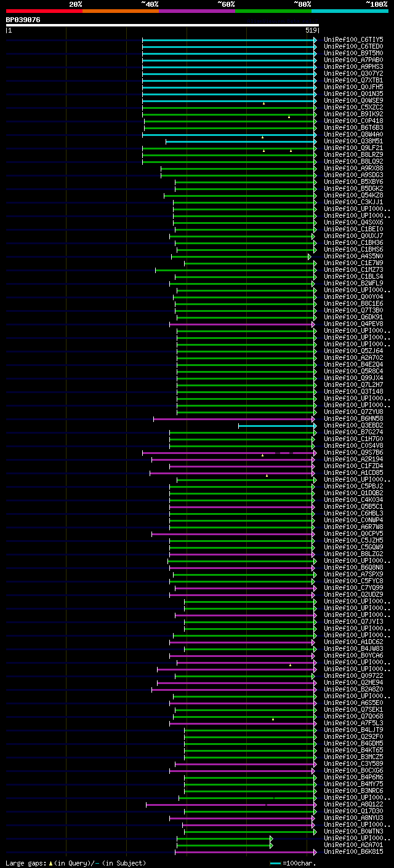Viewport: 394px width, 868px height.
Task: Select the UniRef100_B5XBY6 label
Action: click(354, 181)
